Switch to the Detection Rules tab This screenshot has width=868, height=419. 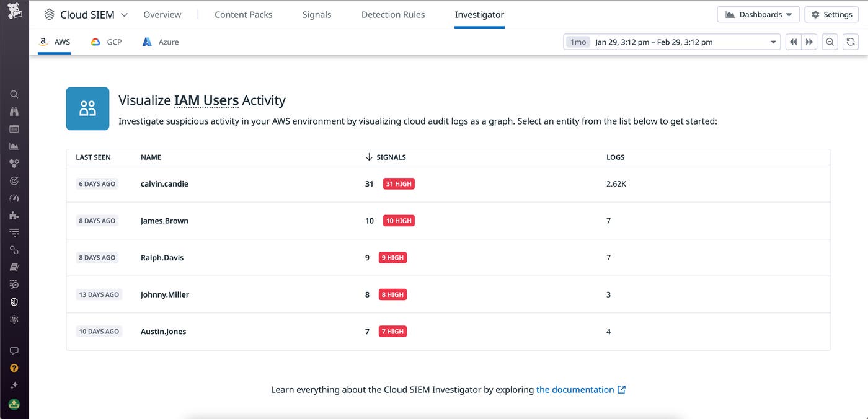coord(393,14)
